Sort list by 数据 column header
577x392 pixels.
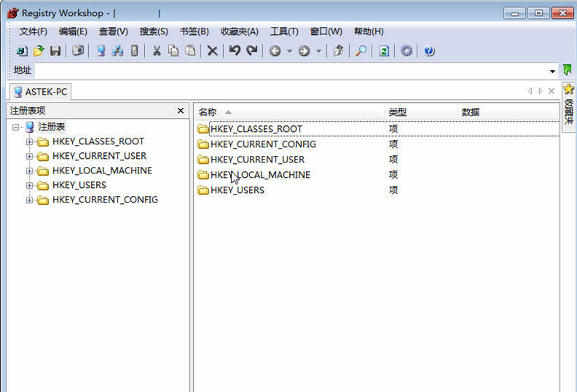point(509,112)
